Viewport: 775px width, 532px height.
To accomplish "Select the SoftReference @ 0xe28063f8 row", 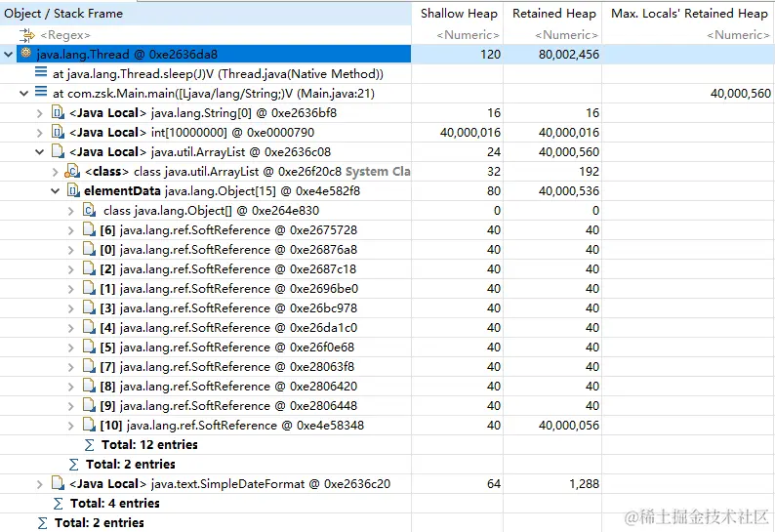I will [x=226, y=367].
